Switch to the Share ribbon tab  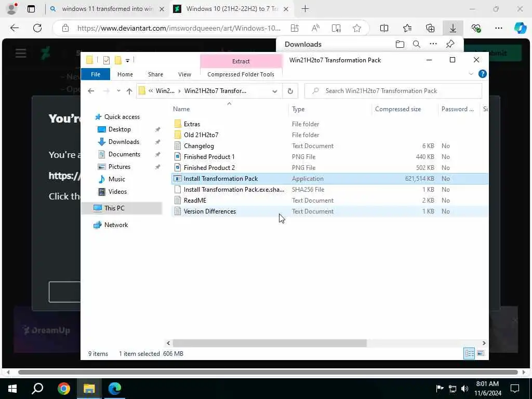[155, 74]
